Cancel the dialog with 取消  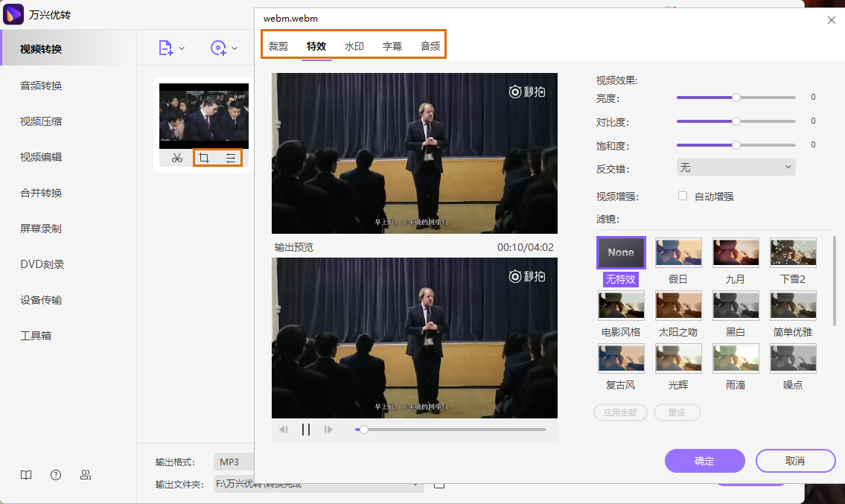(x=795, y=461)
